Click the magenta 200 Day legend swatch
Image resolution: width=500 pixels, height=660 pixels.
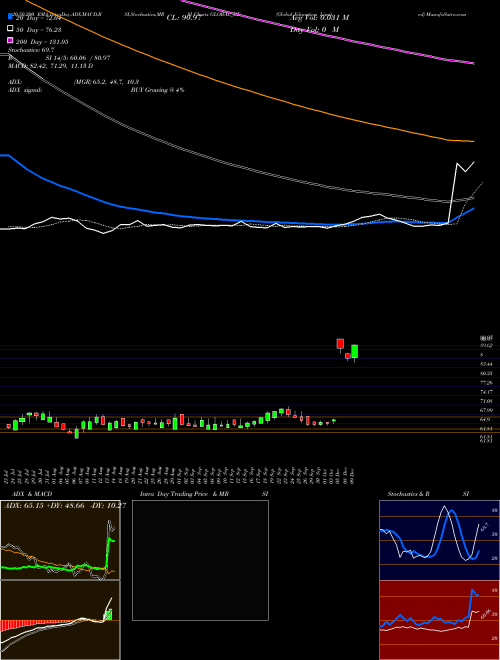[11, 41]
